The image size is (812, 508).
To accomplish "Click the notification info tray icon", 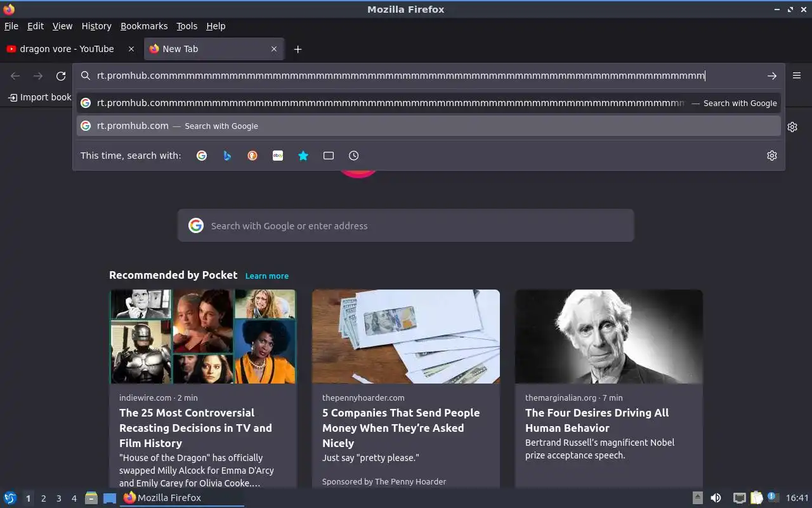I will tap(773, 497).
